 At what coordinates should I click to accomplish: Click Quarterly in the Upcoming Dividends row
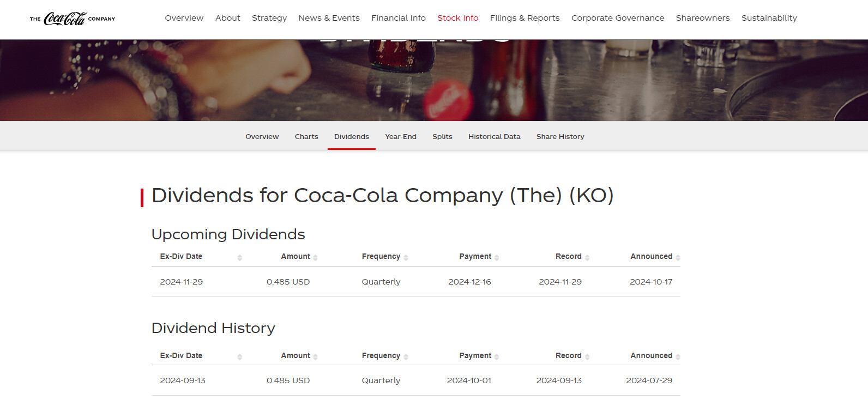pyautogui.click(x=381, y=282)
